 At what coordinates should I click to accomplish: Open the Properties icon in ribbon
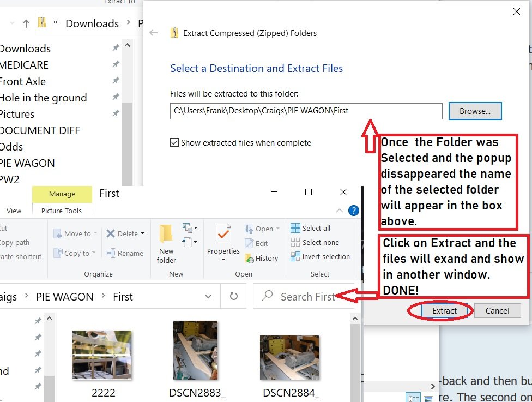pyautogui.click(x=223, y=235)
